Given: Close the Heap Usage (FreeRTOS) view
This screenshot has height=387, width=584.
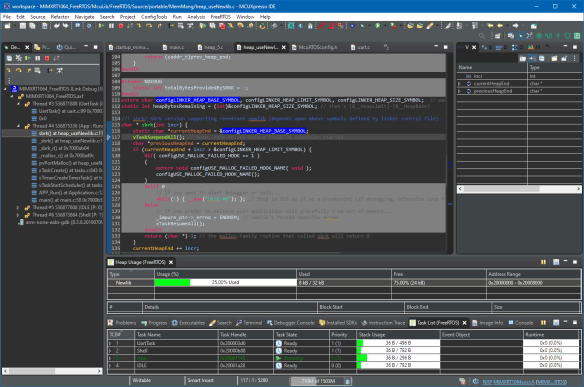Looking at the screenshot, I should point(171,262).
